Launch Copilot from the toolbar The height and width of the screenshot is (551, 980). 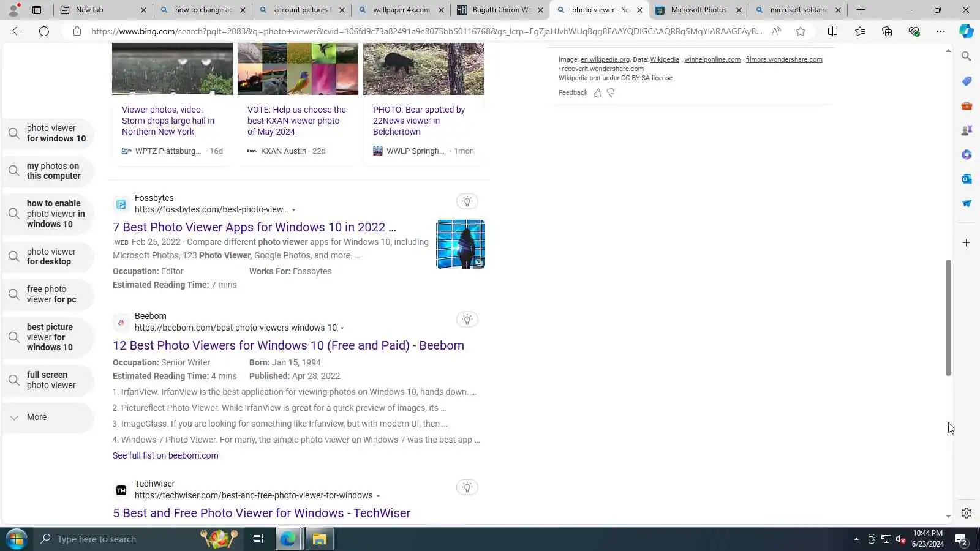pos(967,31)
